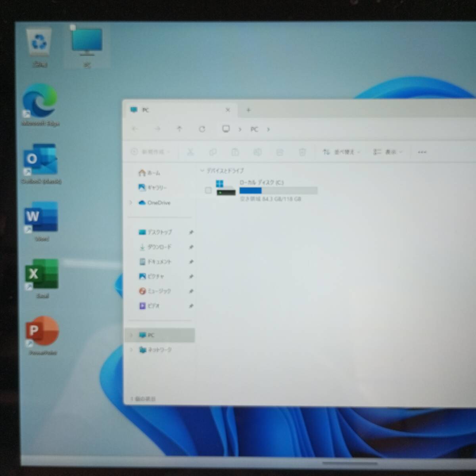This screenshot has height=476, width=476.
Task: Unpin ピクチャ using its pin icon
Action: (x=191, y=276)
